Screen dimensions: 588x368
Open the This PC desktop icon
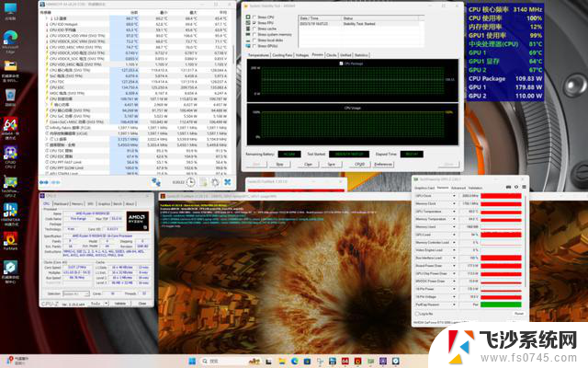click(x=10, y=10)
